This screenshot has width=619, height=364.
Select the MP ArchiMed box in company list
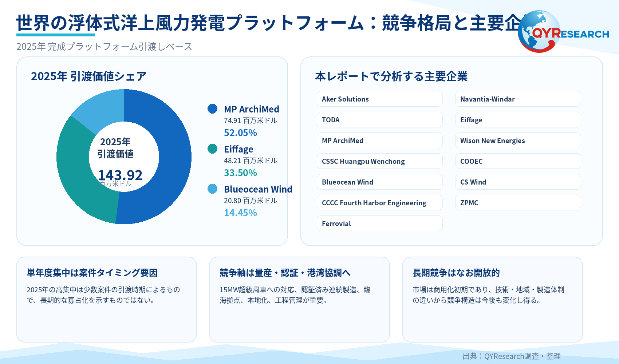coord(379,141)
